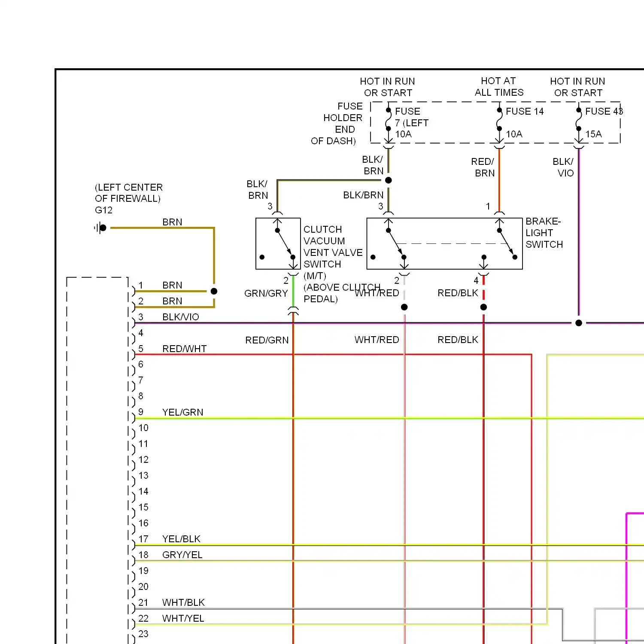Select the 10A rating under FUSE 14
The height and width of the screenshot is (644, 644).
[x=514, y=134]
